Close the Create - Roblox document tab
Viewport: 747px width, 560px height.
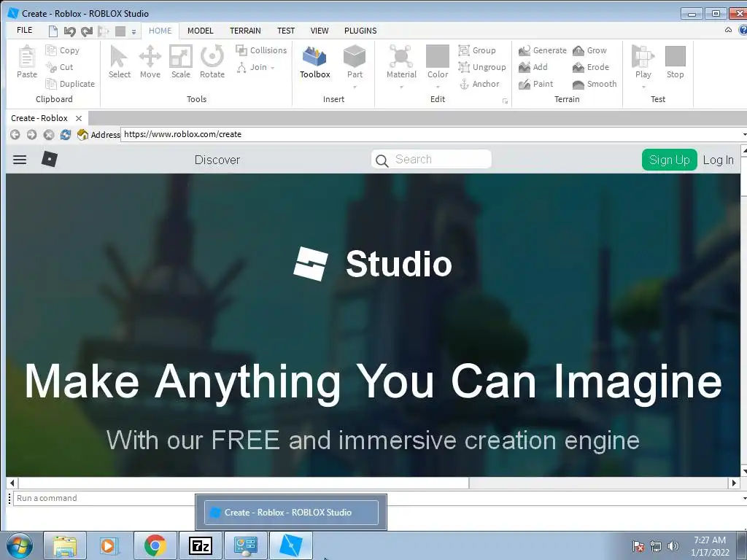pos(79,118)
